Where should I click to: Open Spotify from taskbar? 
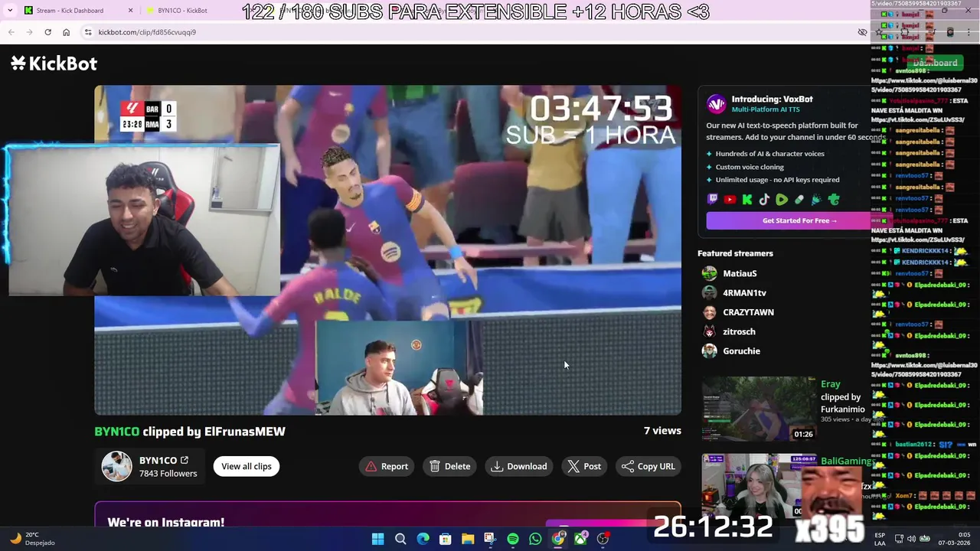(513, 539)
